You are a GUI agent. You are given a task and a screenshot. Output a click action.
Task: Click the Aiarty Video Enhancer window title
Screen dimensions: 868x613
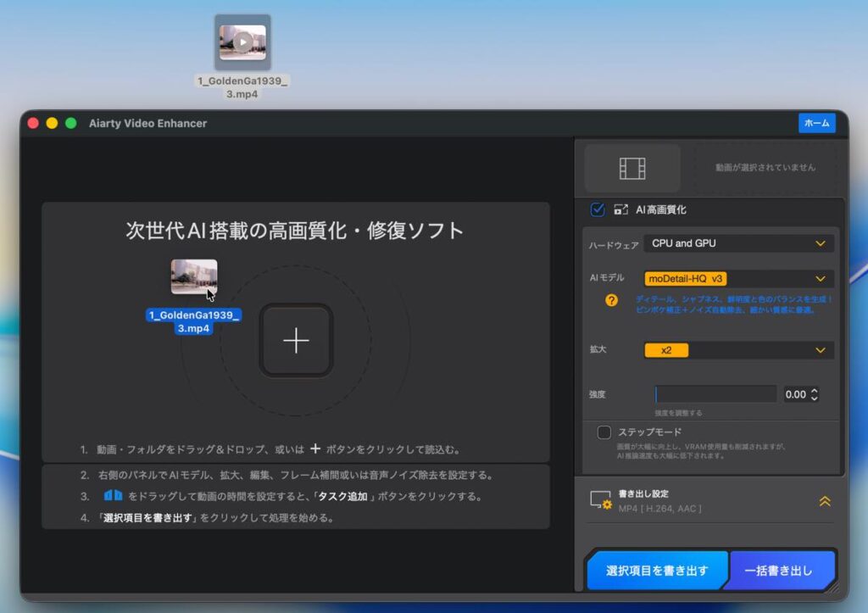pos(147,123)
